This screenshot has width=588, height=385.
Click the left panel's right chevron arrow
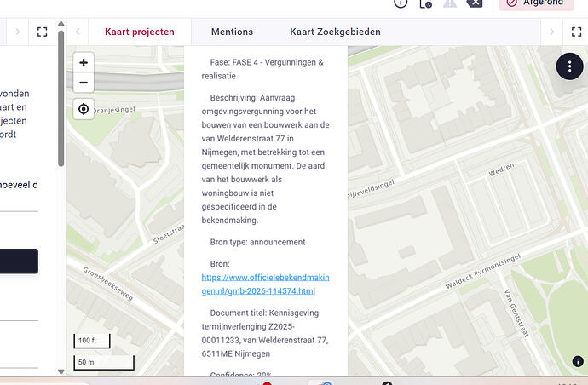coord(15,32)
